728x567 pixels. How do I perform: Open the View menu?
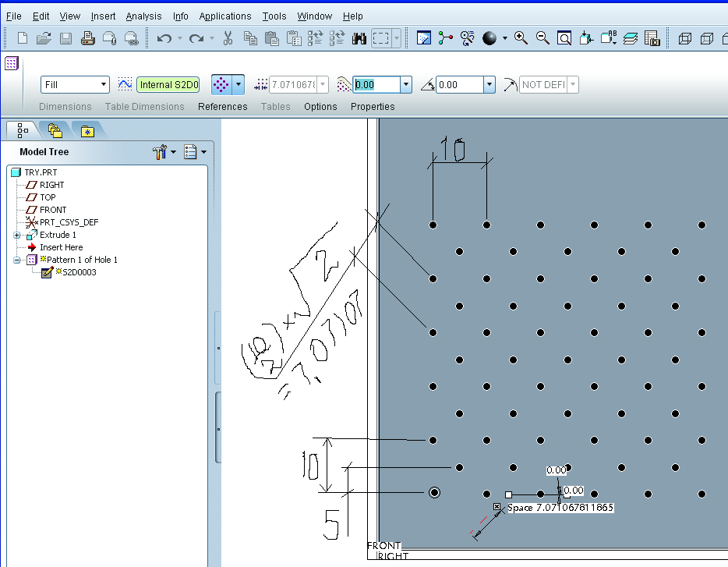tap(69, 16)
